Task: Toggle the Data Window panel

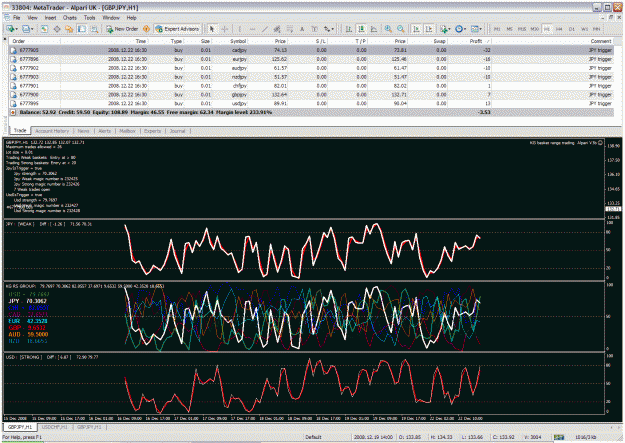Action: point(57,29)
